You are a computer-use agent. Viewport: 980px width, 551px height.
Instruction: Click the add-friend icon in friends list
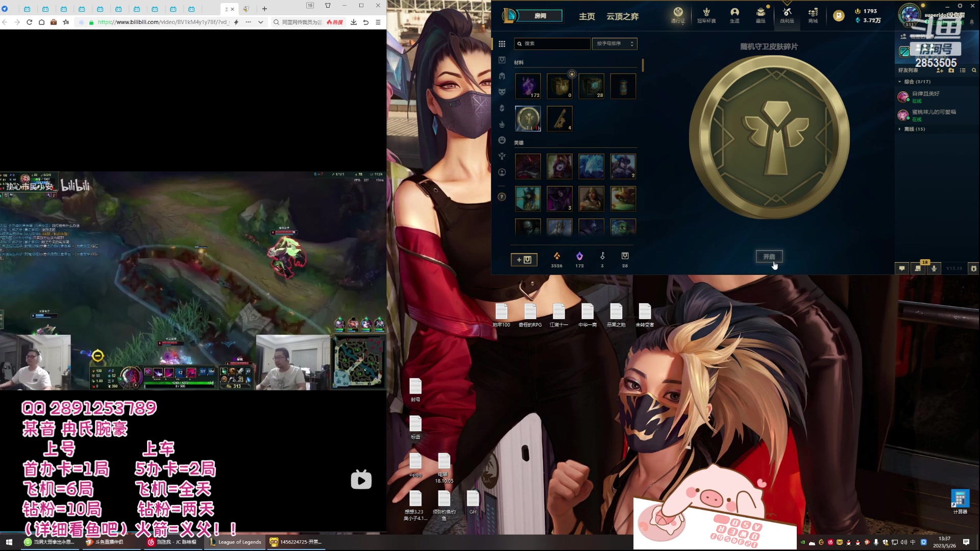(x=940, y=70)
